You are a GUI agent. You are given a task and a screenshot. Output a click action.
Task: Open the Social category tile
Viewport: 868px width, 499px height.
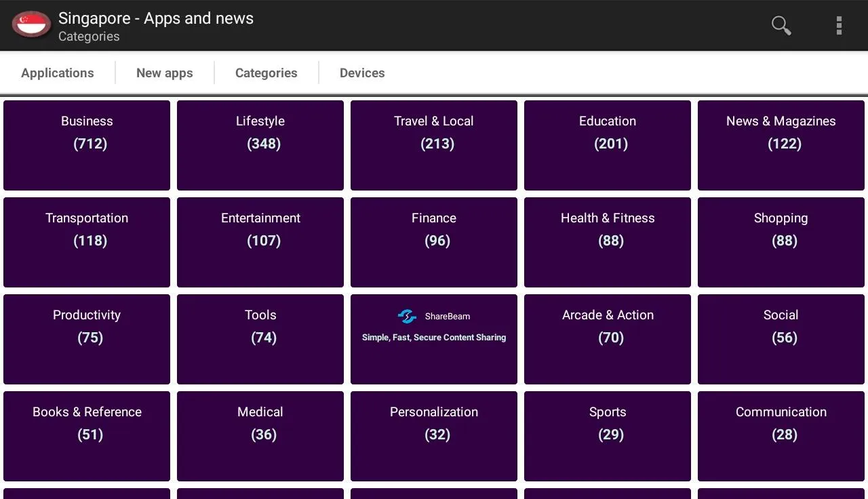tap(781, 339)
